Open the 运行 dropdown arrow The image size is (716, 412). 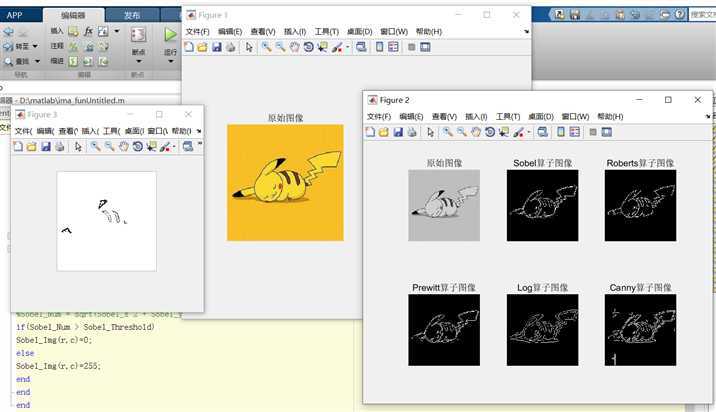coord(170,61)
